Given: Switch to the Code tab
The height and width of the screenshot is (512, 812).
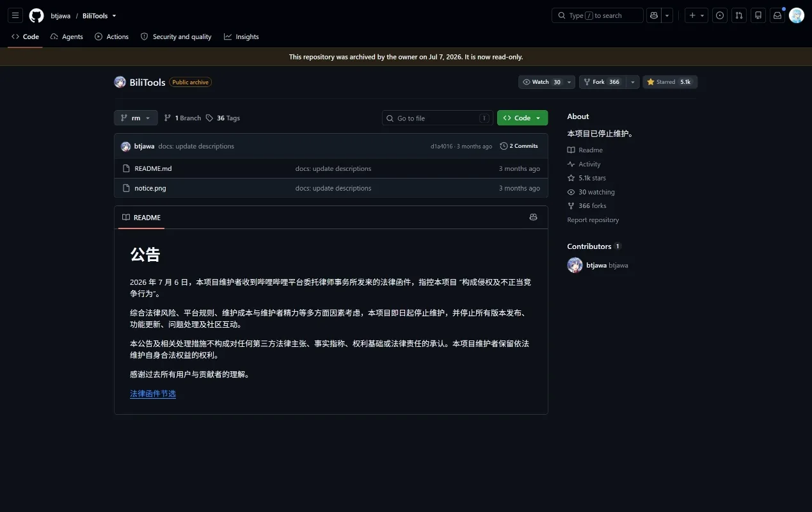Looking at the screenshot, I should pyautogui.click(x=25, y=36).
